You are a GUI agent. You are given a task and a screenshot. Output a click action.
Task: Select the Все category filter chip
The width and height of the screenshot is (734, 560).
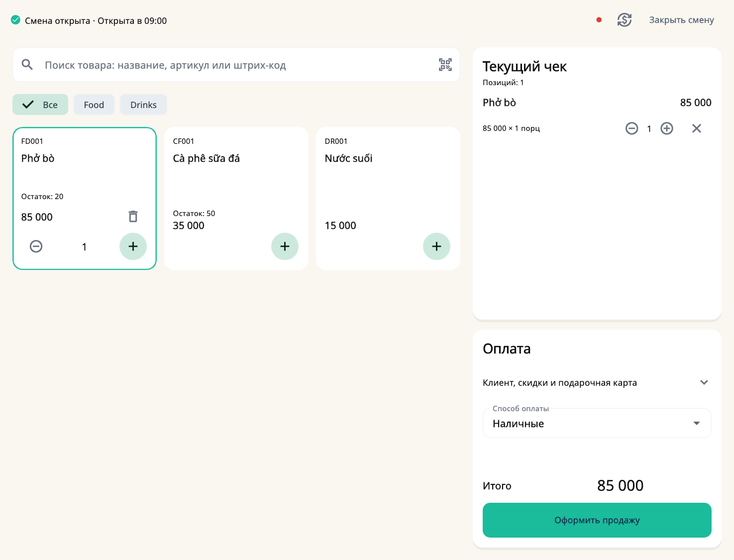click(40, 105)
